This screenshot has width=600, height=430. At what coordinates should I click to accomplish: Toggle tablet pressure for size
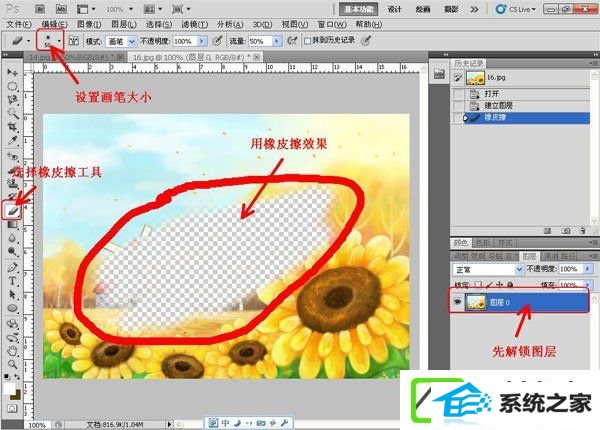366,40
